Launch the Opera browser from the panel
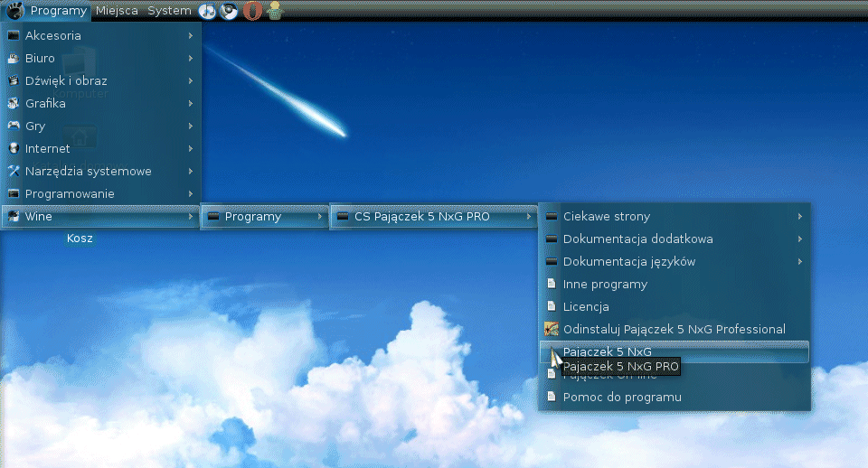The width and height of the screenshot is (868, 468). (252, 11)
